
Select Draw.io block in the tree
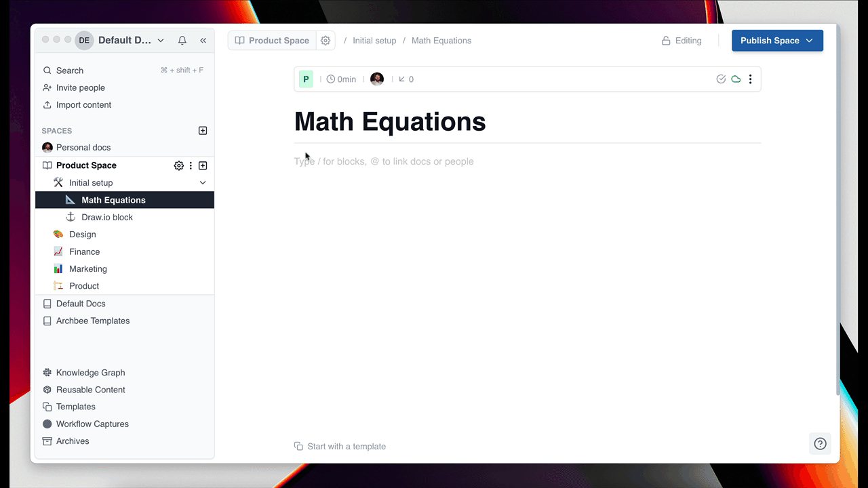pos(107,218)
